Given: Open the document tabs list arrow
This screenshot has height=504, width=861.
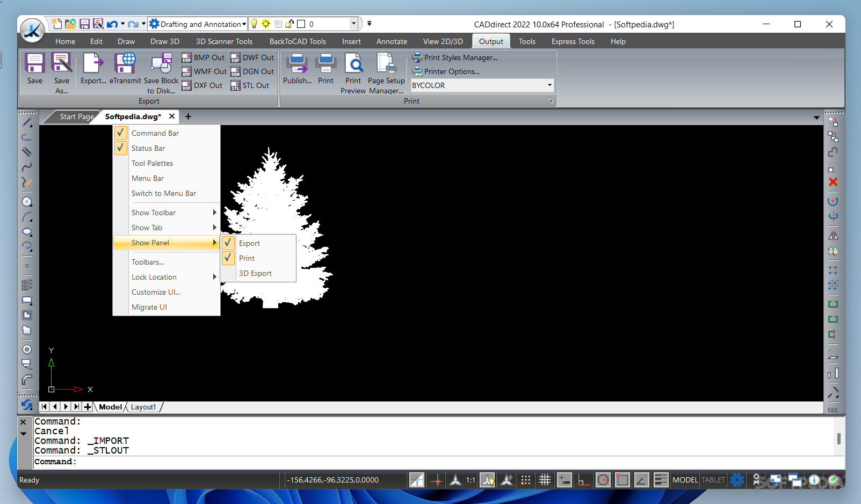Looking at the screenshot, I should pyautogui.click(x=816, y=117).
